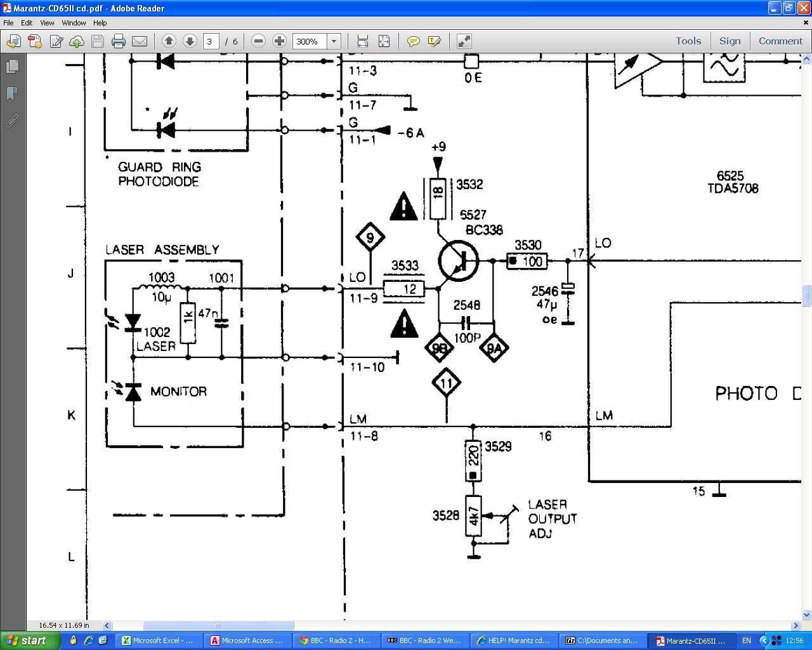Click the horizontal scrollbar right arrow
The width and height of the screenshot is (812, 650).
(797, 625)
